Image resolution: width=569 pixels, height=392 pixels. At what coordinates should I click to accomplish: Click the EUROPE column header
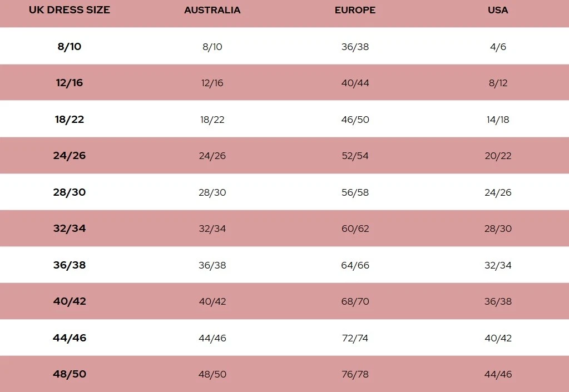coord(355,10)
